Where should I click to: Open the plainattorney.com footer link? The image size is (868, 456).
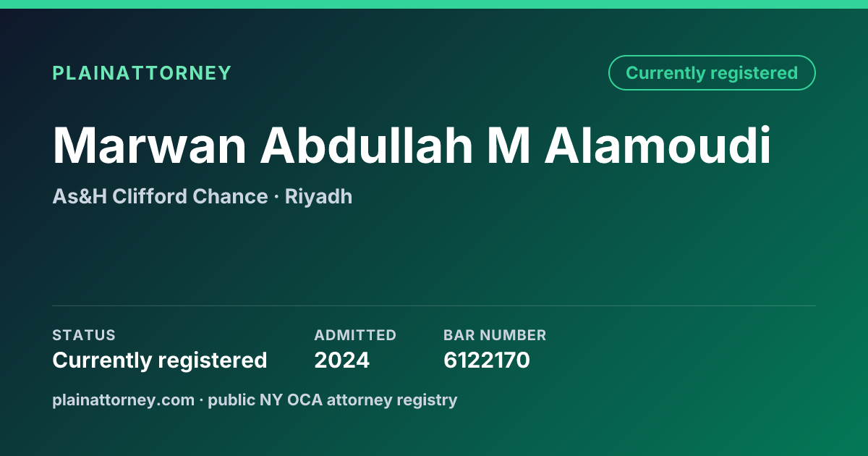coord(124,400)
